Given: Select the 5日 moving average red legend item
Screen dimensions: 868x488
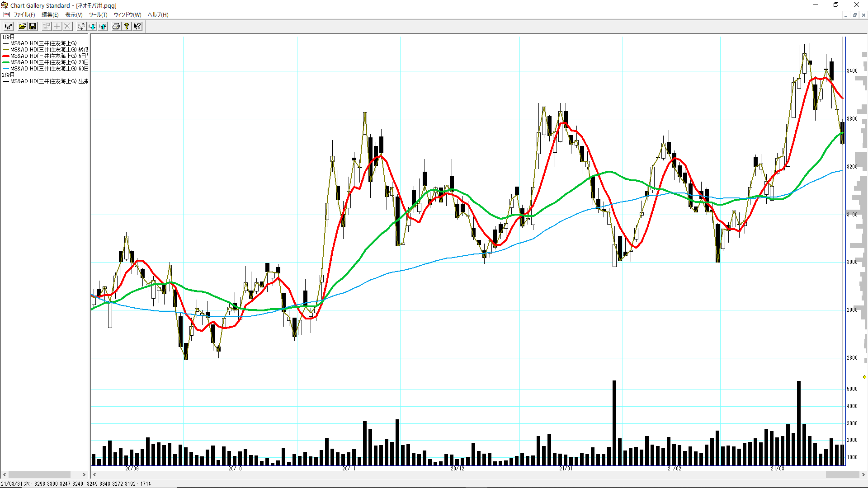Looking at the screenshot, I should click(x=45, y=56).
